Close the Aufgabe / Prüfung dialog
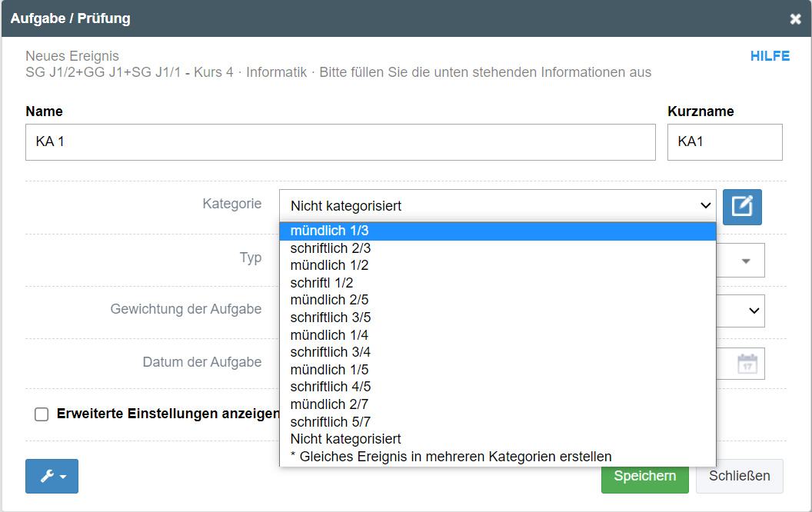 click(x=795, y=19)
